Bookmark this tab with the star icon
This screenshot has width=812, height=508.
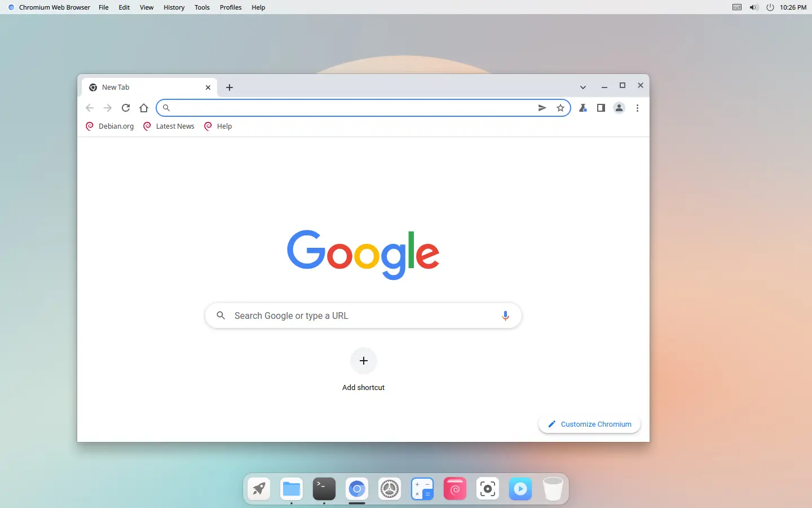point(560,108)
